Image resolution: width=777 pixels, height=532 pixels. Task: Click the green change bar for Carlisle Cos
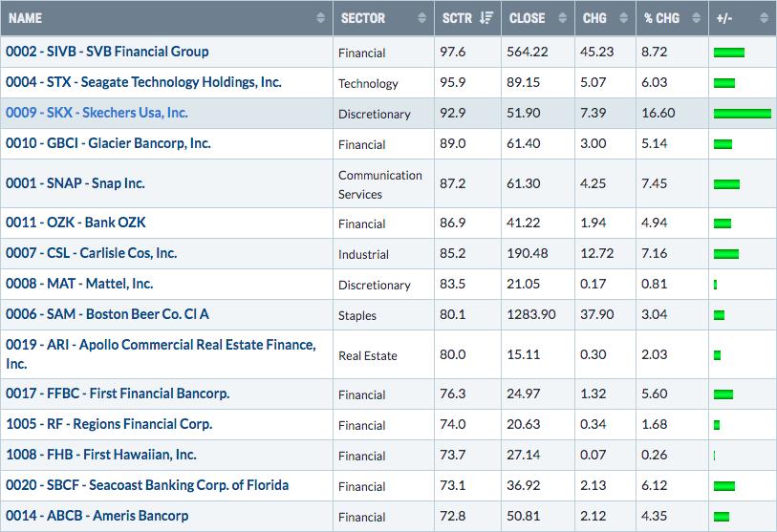pos(726,254)
